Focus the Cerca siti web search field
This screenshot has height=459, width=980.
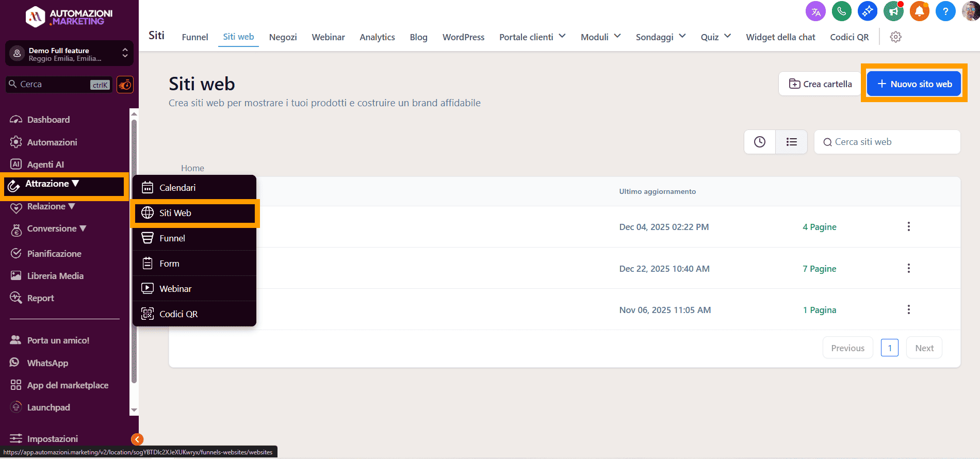(x=887, y=142)
